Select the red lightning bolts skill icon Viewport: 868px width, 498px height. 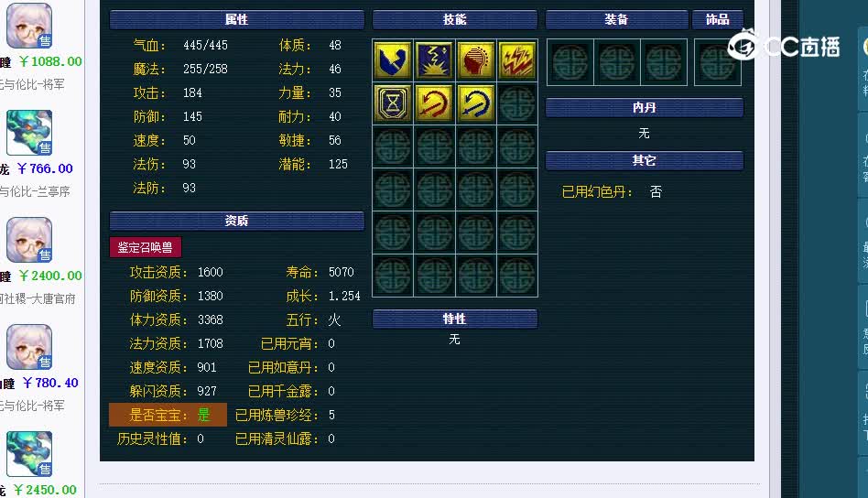(x=517, y=60)
